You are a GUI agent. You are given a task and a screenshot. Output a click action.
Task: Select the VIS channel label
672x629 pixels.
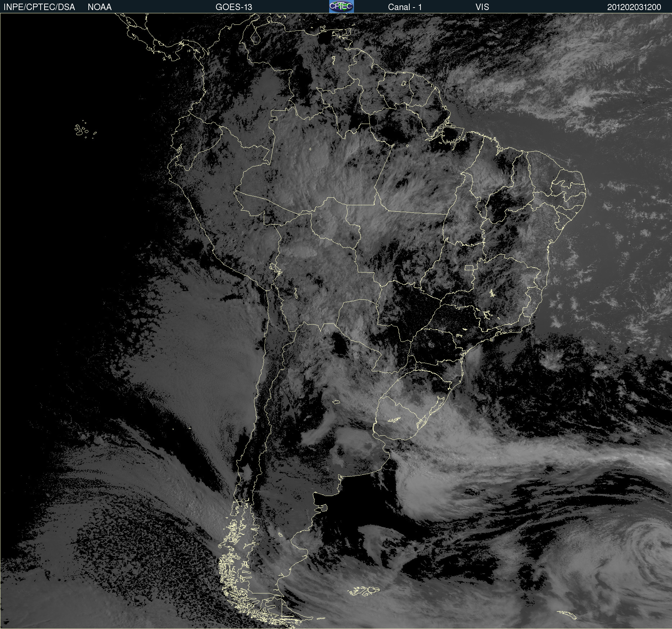[x=482, y=7]
